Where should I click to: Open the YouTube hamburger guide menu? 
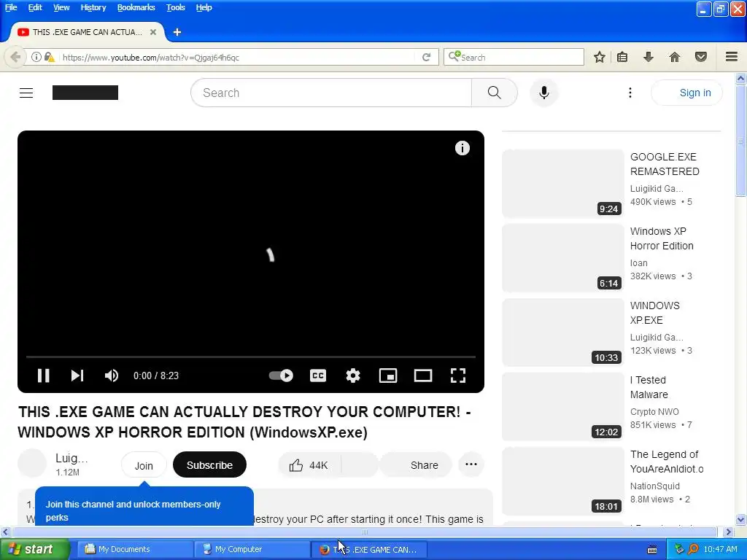[26, 93]
